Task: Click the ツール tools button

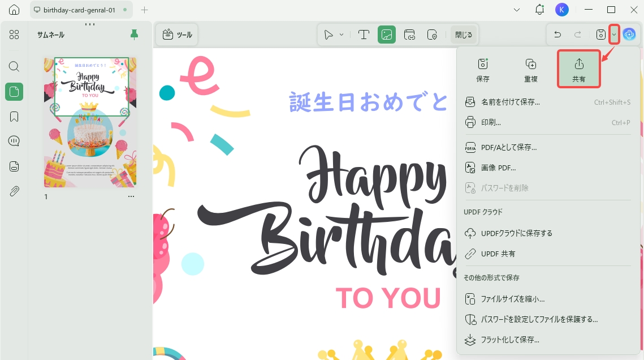Action: click(177, 35)
